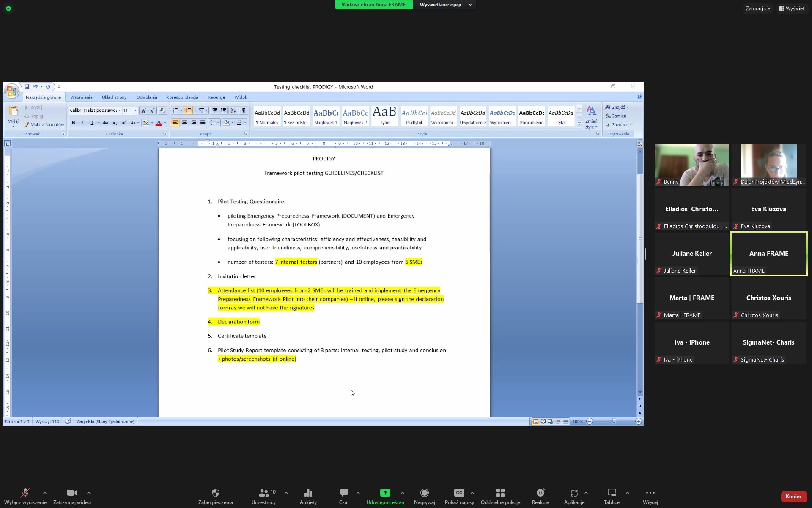Viewport: 812px width, 508px height.
Task: Open the Aplikacje apps icon
Action: (574, 493)
